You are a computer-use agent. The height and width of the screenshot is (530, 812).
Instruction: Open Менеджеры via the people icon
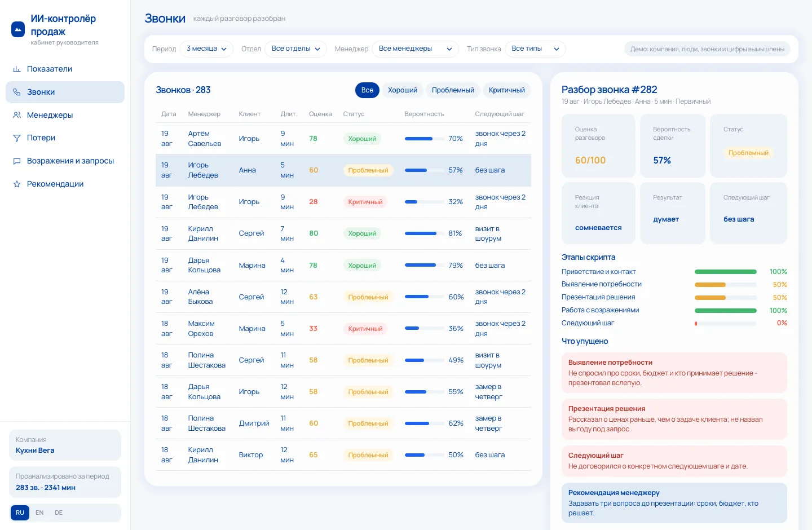point(17,115)
